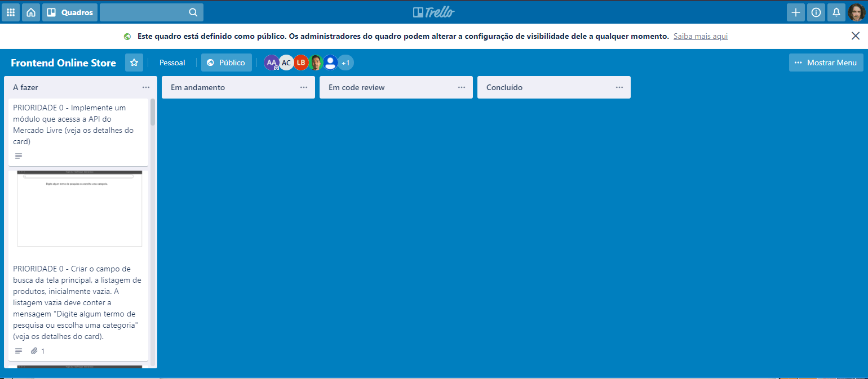Open member LB avatar
The width and height of the screenshot is (868, 379).
point(301,63)
